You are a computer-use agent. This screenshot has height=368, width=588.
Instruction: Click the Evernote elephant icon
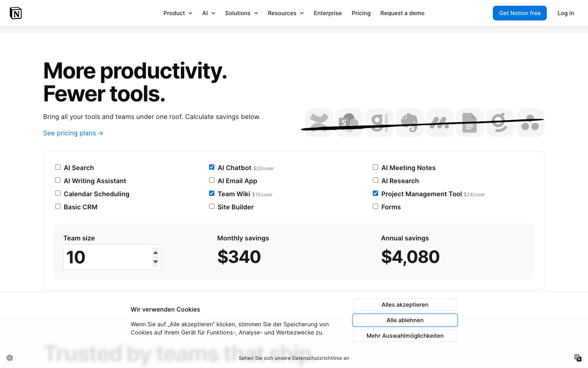coord(410,123)
